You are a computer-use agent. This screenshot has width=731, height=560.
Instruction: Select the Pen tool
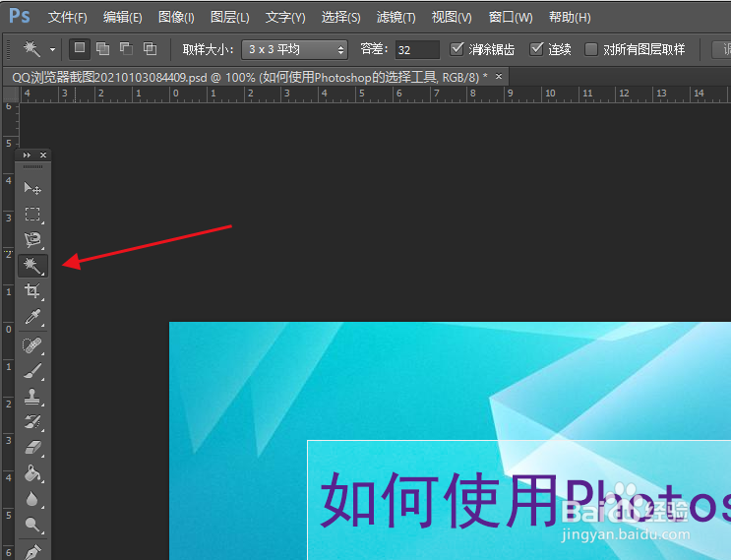pyautogui.click(x=32, y=551)
